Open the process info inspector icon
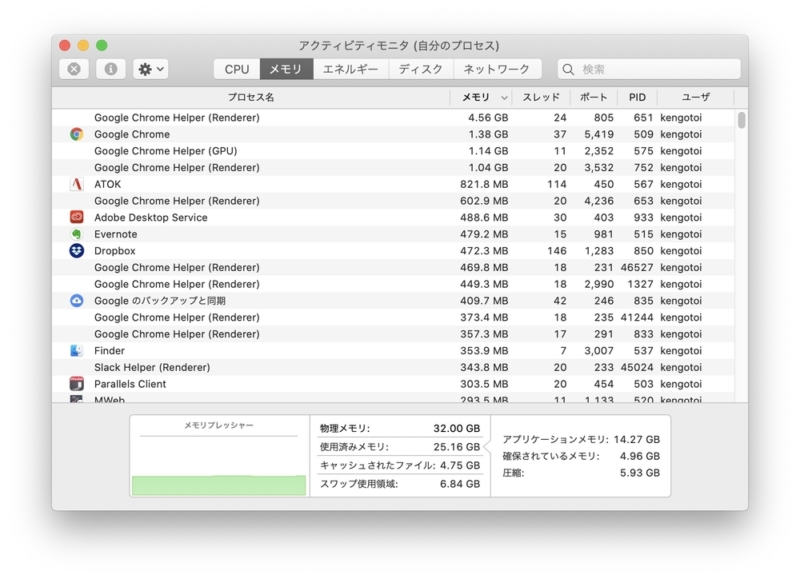The width and height of the screenshot is (800, 579). 111,69
